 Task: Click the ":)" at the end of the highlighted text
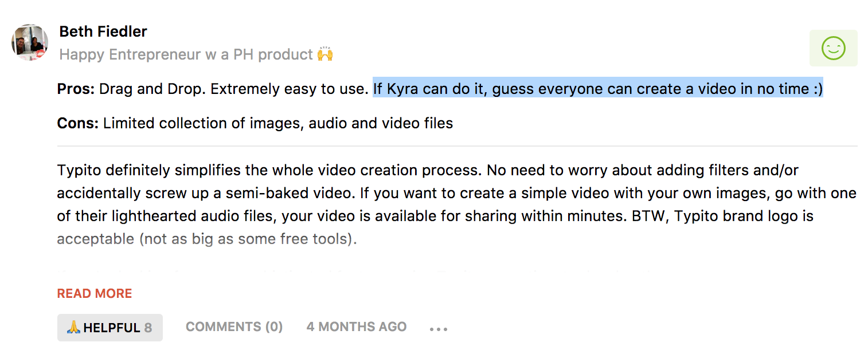(817, 89)
